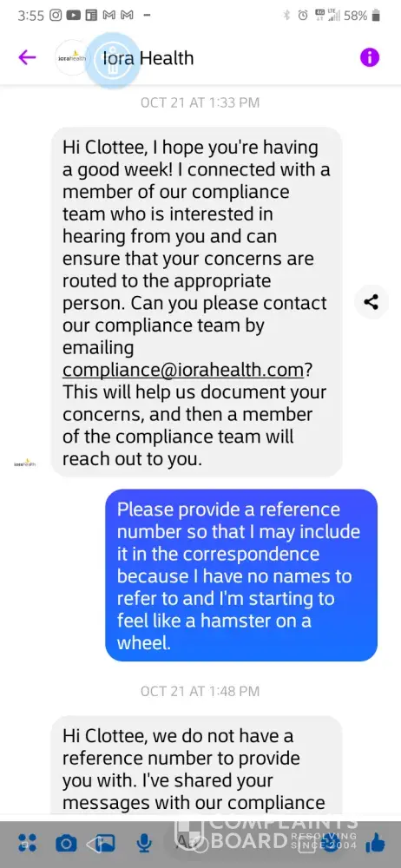The height and width of the screenshot is (868, 401).
Task: Tap the OCT 21 AT 1:48 PM timestamp
Action: (x=200, y=691)
